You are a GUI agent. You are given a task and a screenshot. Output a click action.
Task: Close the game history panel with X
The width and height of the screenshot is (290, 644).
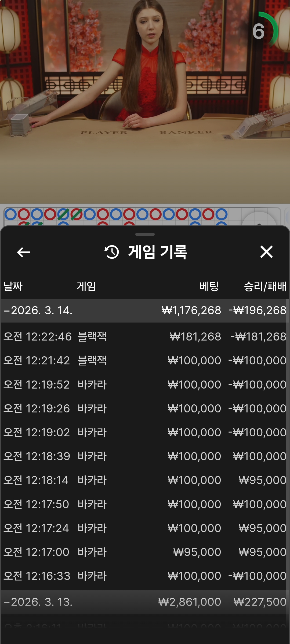click(266, 252)
